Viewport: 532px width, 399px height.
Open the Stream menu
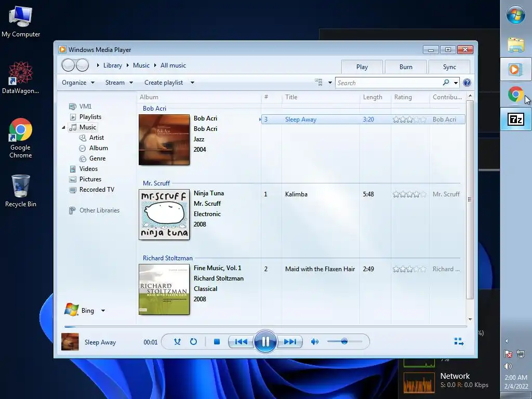coord(119,83)
